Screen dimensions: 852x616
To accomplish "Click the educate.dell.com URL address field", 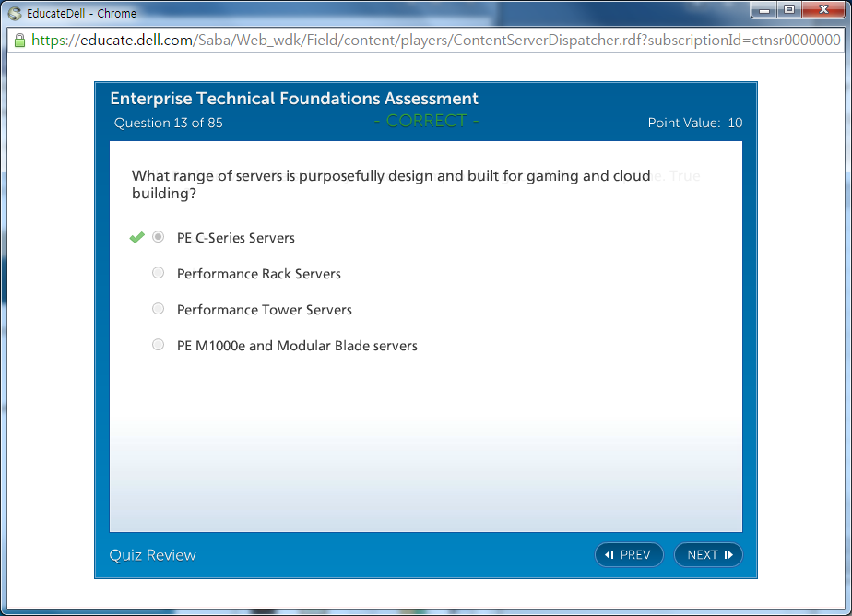I will 433,41.
